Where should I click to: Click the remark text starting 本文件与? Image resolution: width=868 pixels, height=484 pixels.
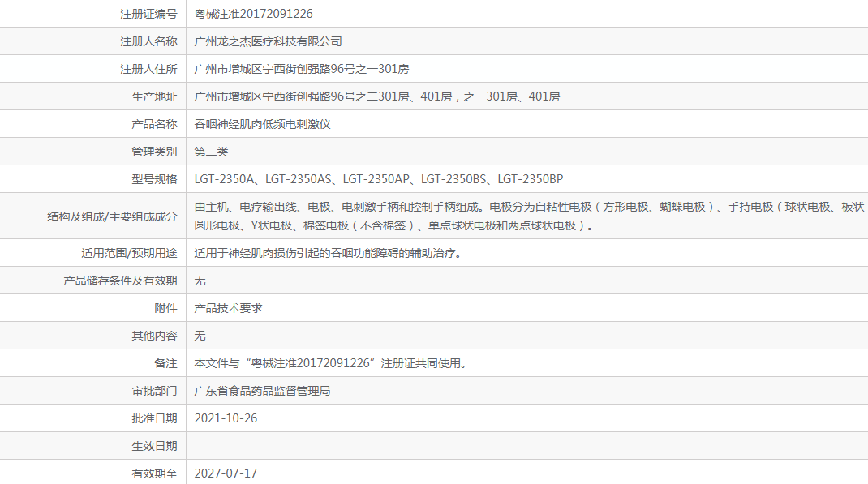click(x=331, y=363)
